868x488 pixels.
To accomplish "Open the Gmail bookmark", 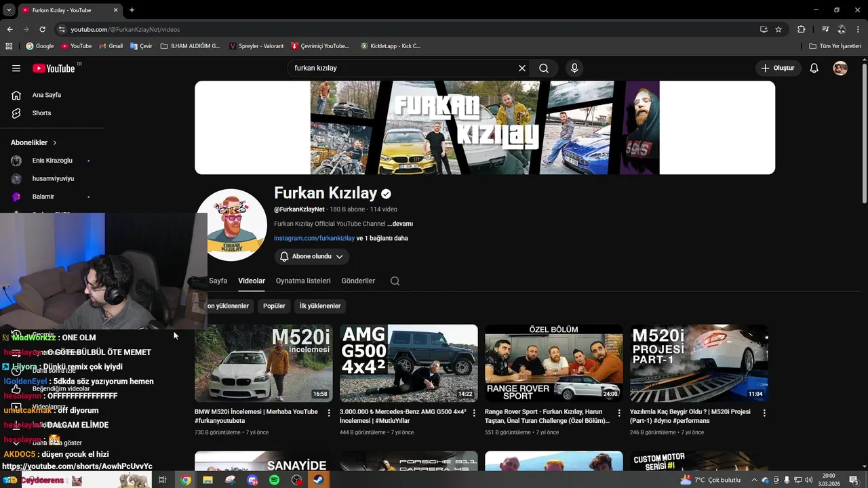I will (111, 46).
